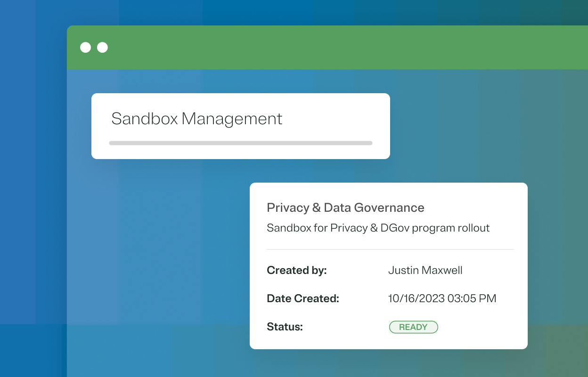Click the divider line in the Privacy card
Viewport: 588px width, 377px height.
click(390, 249)
